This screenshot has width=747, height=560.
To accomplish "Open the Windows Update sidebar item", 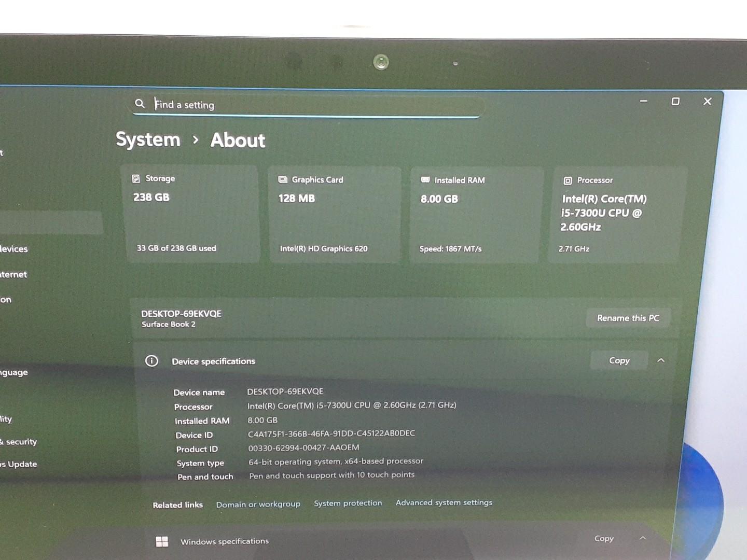I will (x=19, y=464).
